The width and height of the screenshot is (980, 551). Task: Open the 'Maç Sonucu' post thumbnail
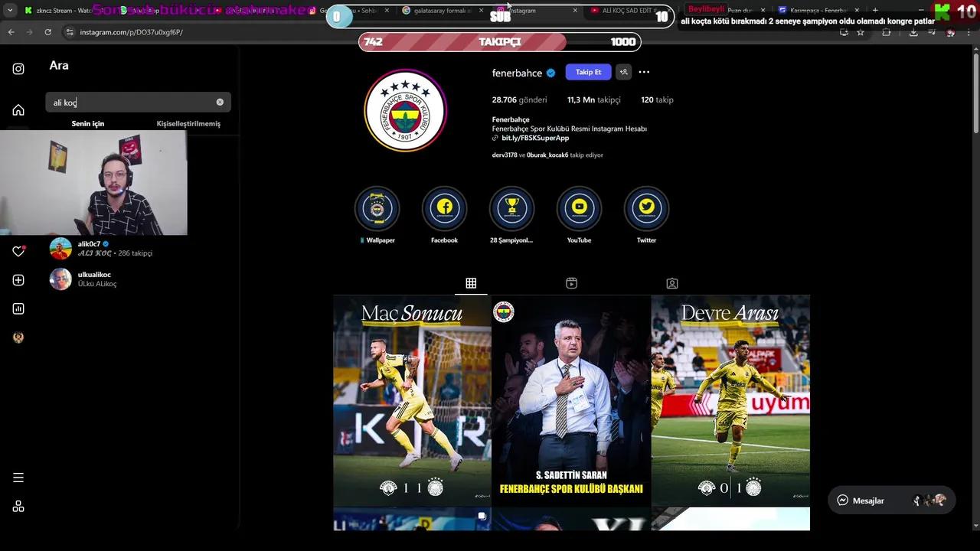tap(412, 401)
